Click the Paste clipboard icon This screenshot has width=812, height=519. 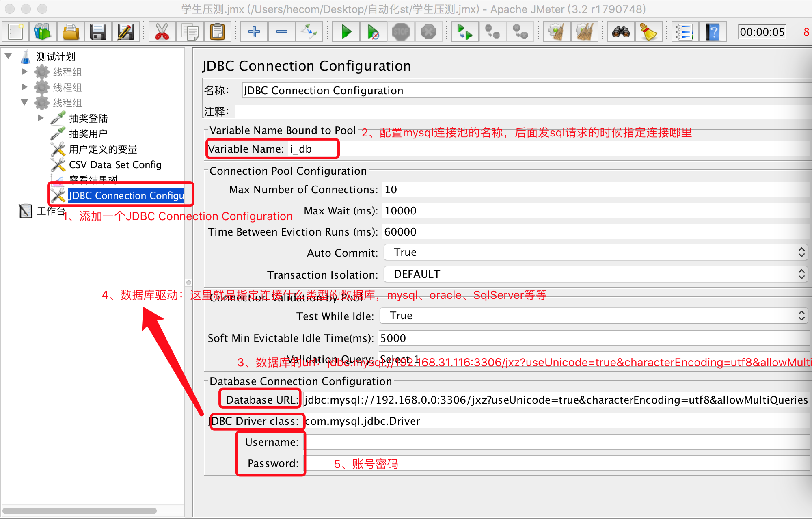(x=217, y=32)
